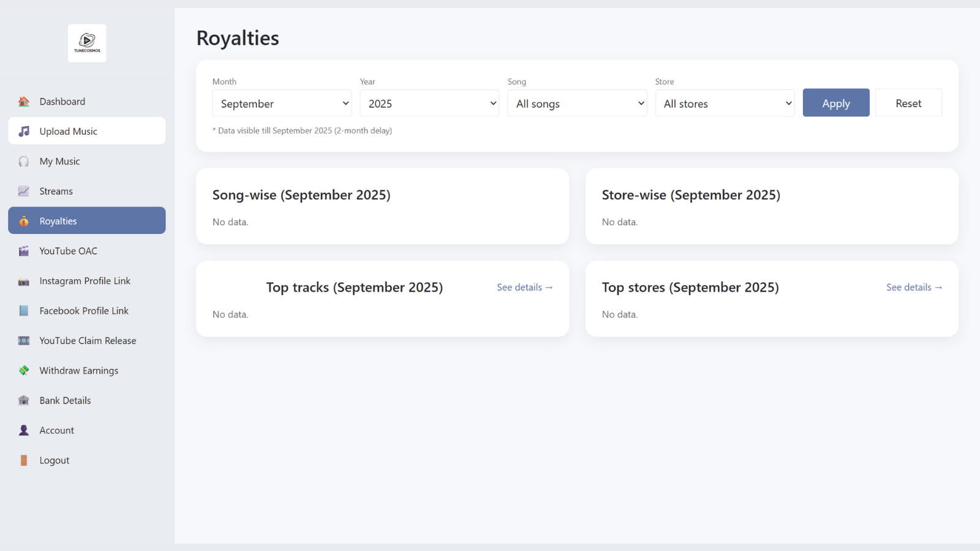Open See details for Top tracks

(524, 287)
